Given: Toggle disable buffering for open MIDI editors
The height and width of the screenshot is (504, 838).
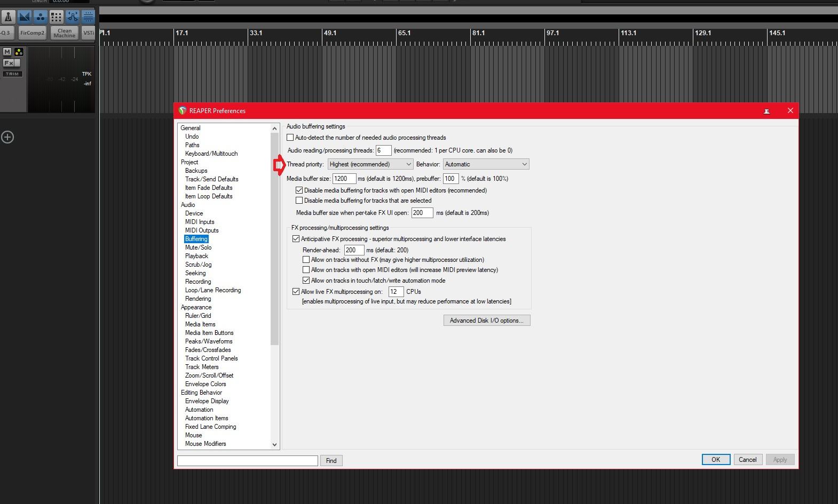Looking at the screenshot, I should 299,190.
